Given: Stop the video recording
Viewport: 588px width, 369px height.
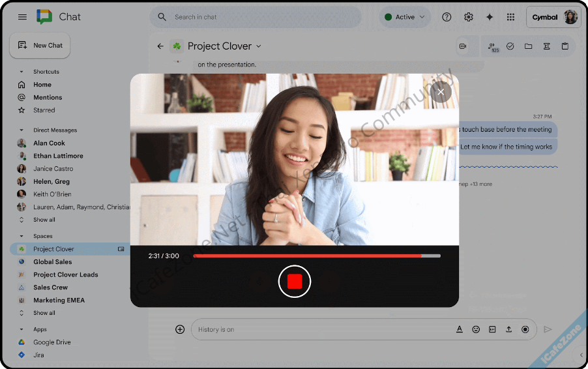Looking at the screenshot, I should 295,282.
